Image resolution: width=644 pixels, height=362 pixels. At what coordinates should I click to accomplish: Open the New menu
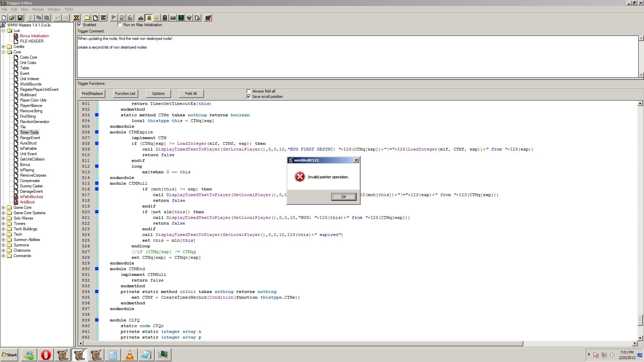click(25, 9)
